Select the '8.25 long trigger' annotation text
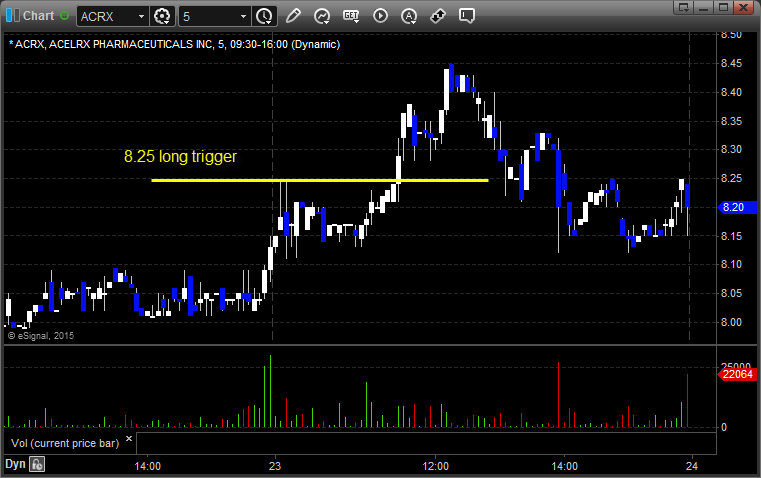Viewport: 761px width, 478px height. pyautogui.click(x=181, y=156)
